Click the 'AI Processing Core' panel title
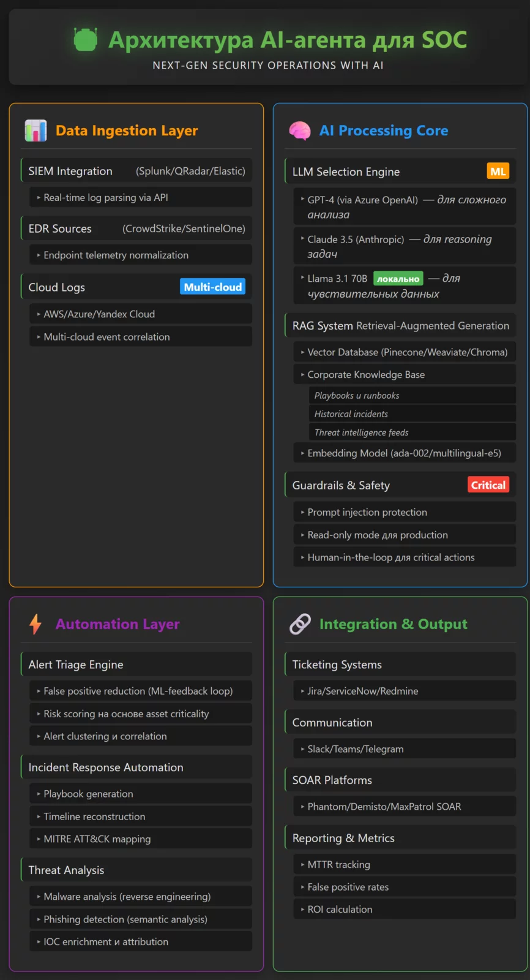This screenshot has width=530, height=980. click(x=384, y=130)
